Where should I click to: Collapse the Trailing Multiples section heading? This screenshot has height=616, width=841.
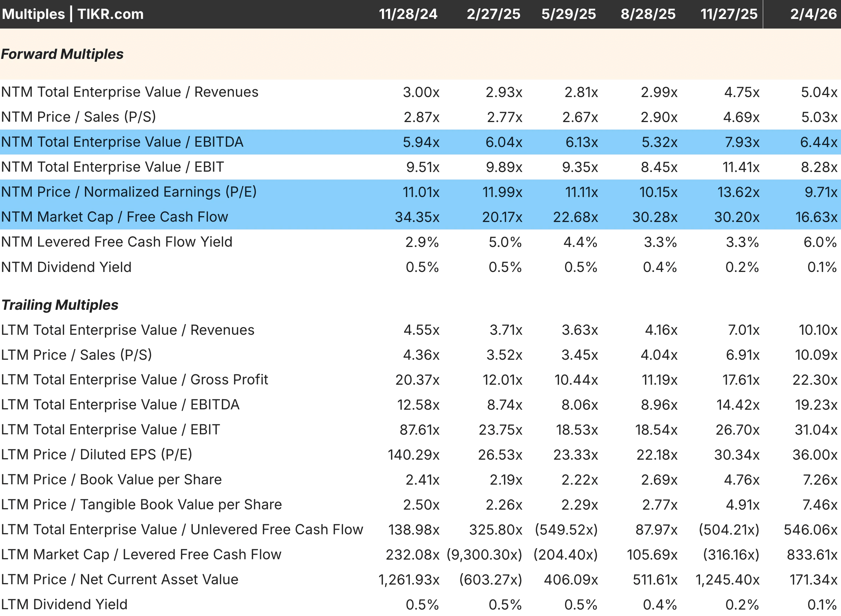pyautogui.click(x=60, y=305)
